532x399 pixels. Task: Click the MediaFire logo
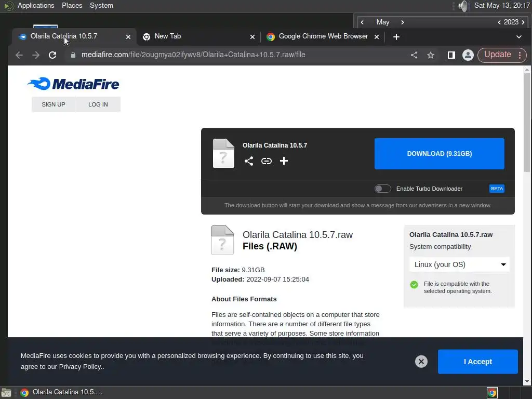coord(73,84)
